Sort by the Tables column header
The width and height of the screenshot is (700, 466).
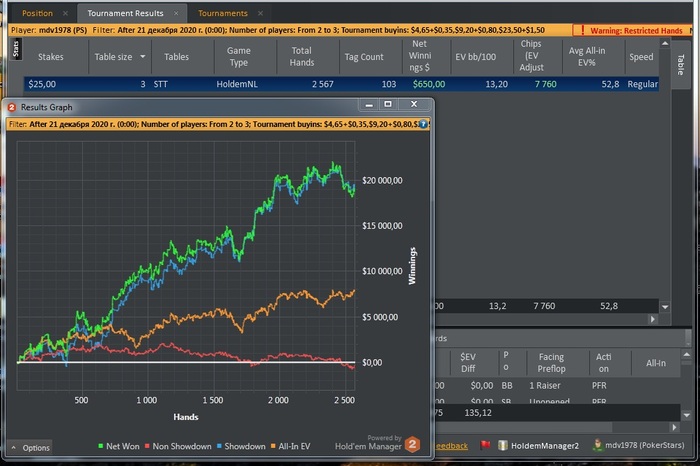tap(176, 57)
